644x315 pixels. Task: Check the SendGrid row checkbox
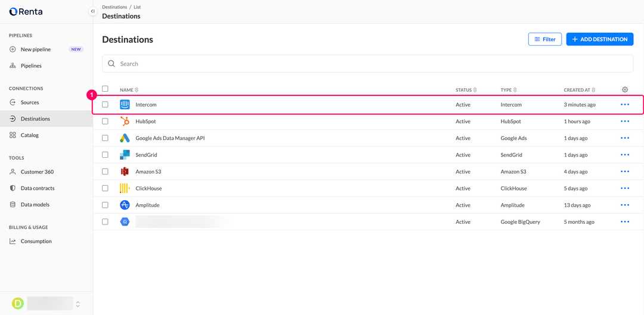(105, 155)
